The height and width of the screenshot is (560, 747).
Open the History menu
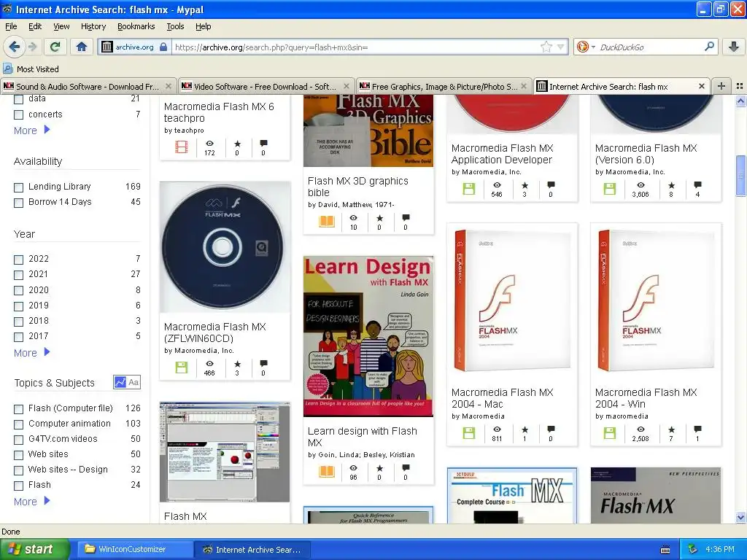(x=93, y=26)
